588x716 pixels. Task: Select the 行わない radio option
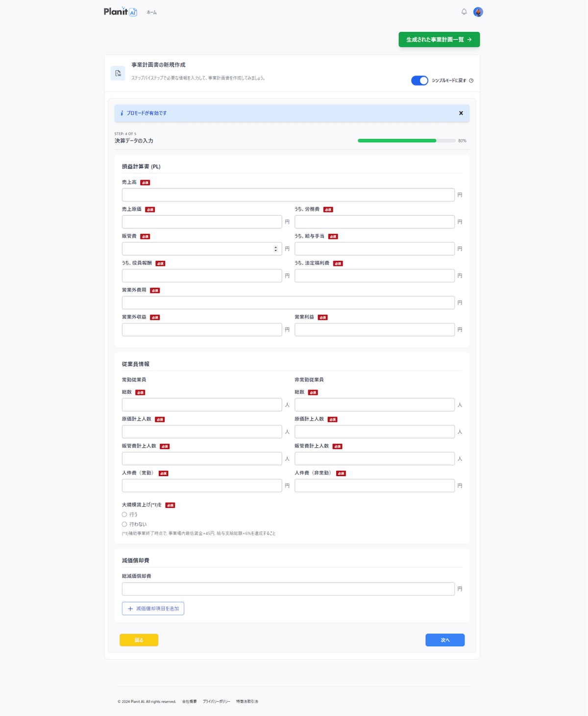(124, 524)
